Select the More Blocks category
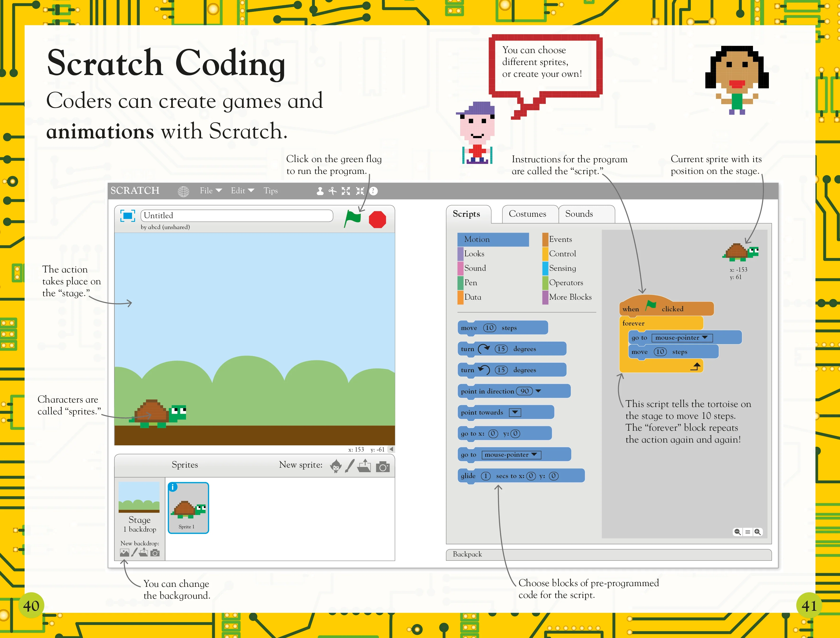The image size is (840, 638). click(x=568, y=297)
